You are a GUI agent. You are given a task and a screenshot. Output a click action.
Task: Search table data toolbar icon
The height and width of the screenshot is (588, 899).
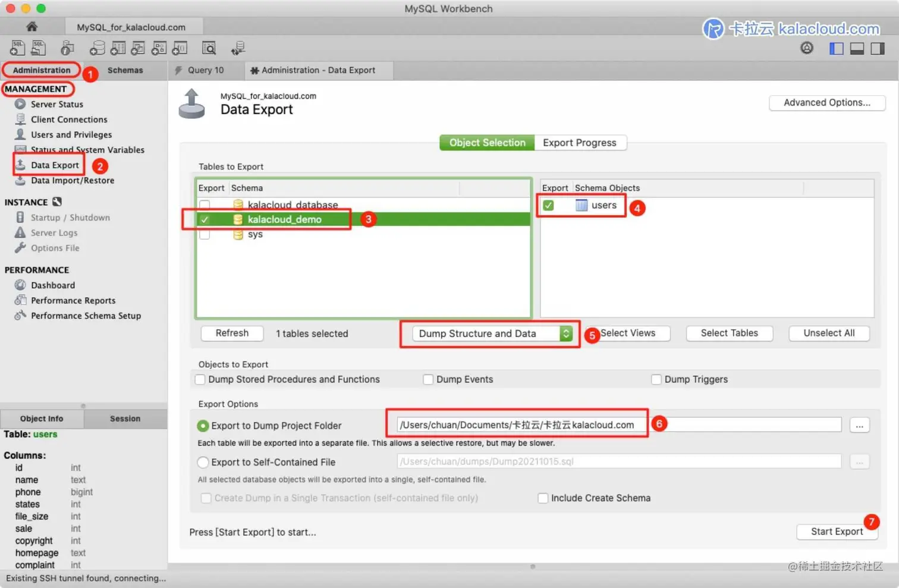click(x=209, y=48)
